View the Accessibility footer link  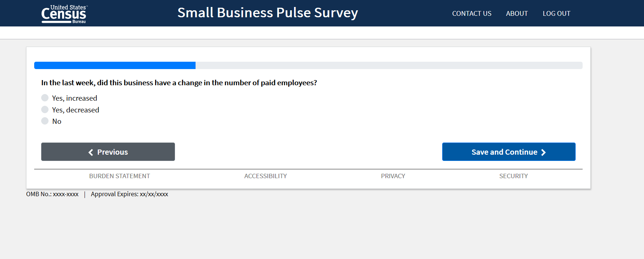[x=265, y=176]
